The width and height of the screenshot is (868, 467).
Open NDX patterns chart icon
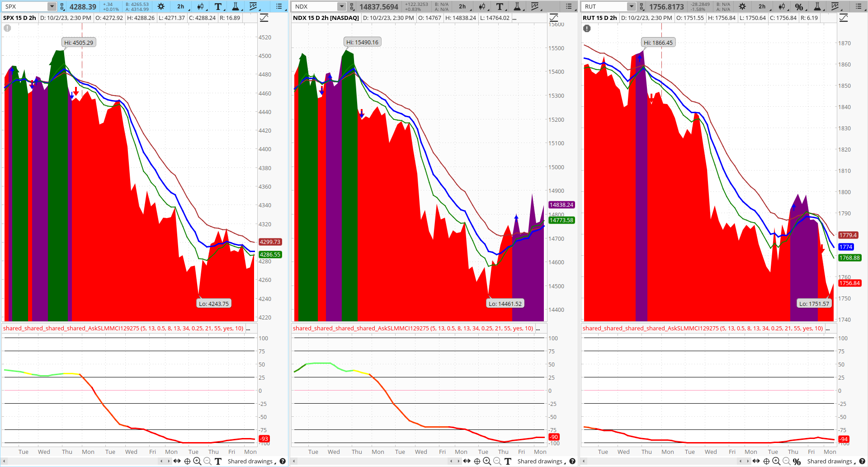tap(535, 6)
